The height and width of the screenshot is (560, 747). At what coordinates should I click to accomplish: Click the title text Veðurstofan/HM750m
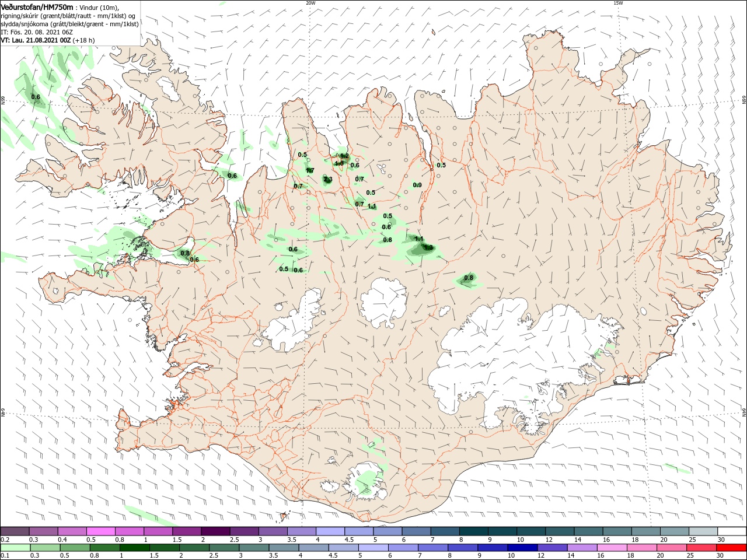(37, 7)
